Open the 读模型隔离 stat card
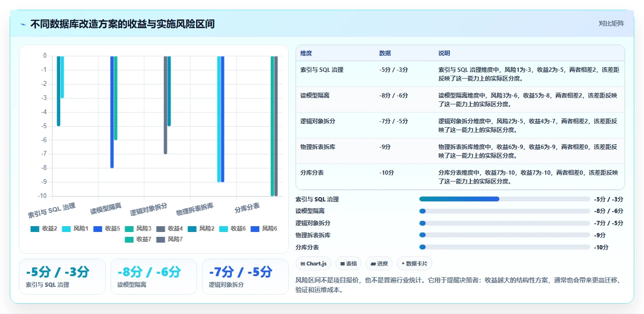This screenshot has width=644, height=314. pos(154,277)
